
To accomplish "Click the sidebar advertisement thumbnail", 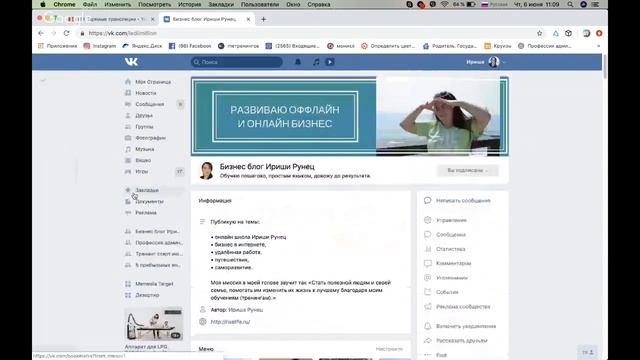I will pos(153,324).
